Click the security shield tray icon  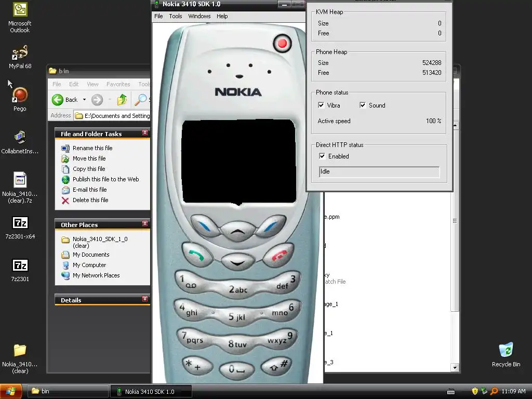[x=475, y=391]
